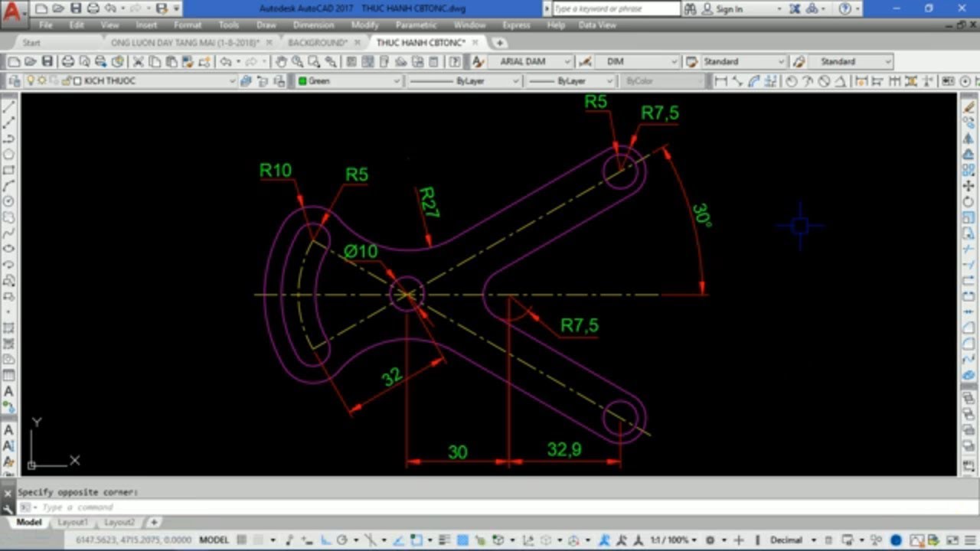Click Save in the Quick Access toolbar

76,8
